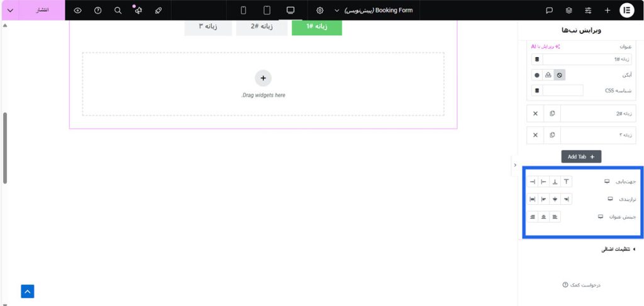Select the زبانه 3 tab in canvas
This screenshot has width=644, height=306.
pos(208,27)
